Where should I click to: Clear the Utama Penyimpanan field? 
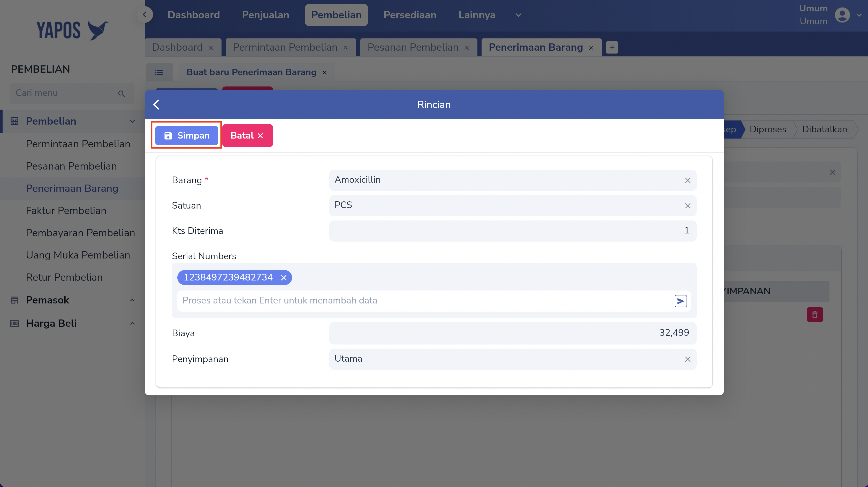point(687,359)
